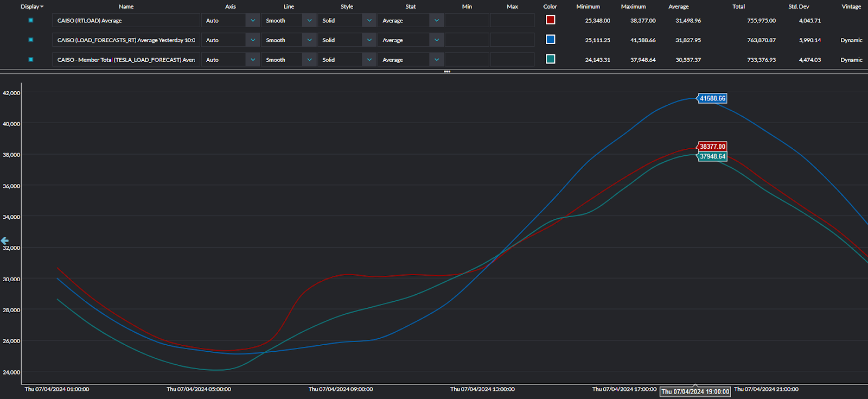
Task: Click the Minimum column header
Action: [588, 7]
